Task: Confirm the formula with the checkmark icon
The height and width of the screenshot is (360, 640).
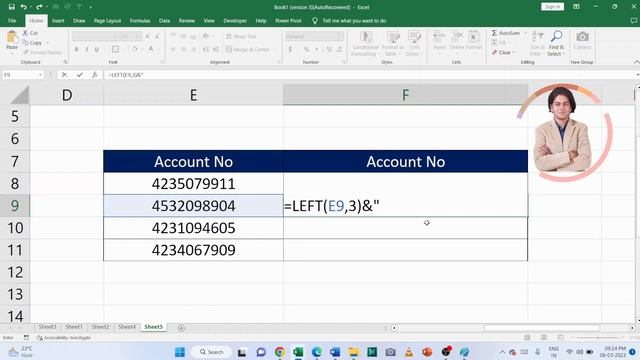Action: pyautogui.click(x=80, y=75)
